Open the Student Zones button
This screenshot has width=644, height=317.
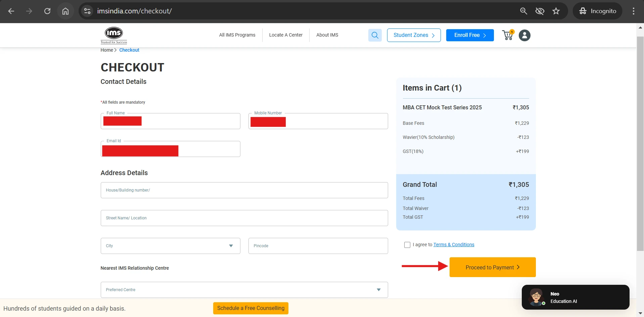(x=414, y=35)
